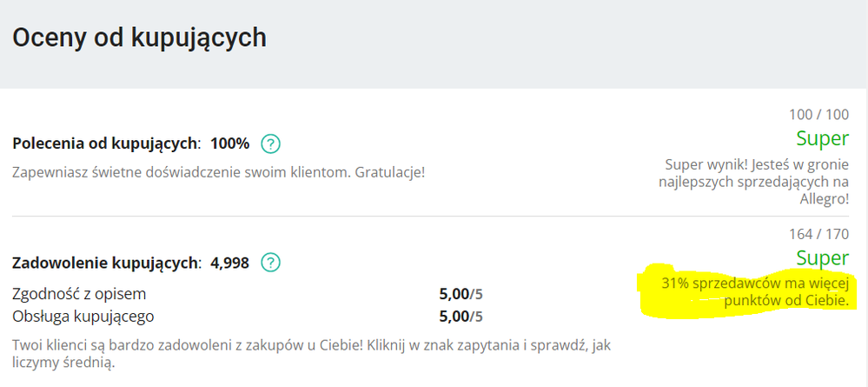Click the "Twoi klienci są bardzo zadowoleni" text

304,344
